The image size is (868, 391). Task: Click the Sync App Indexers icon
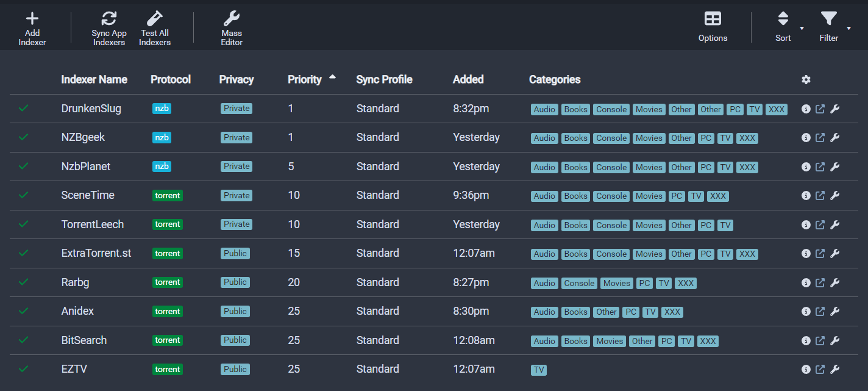click(x=108, y=19)
